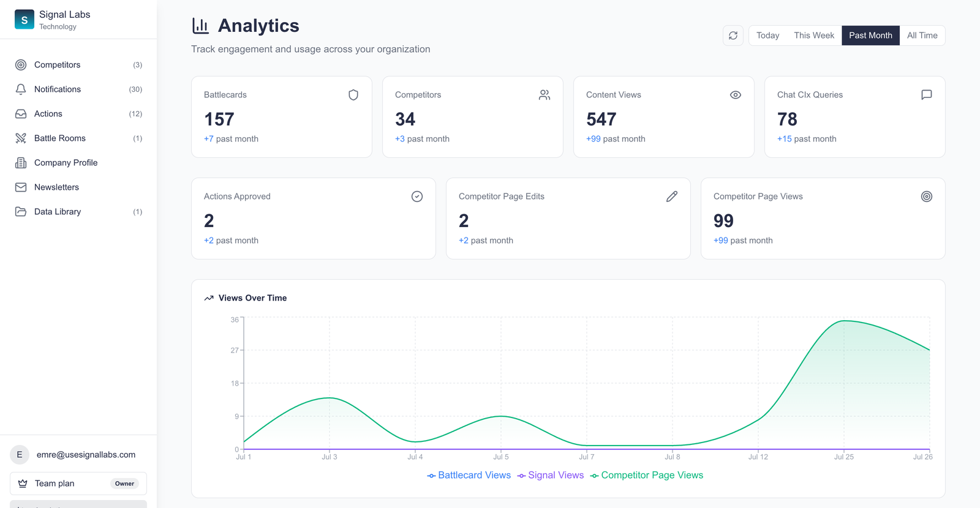Screen dimensions: 980x508
Task: Toggle Signal Views legend series
Action: (x=551, y=476)
